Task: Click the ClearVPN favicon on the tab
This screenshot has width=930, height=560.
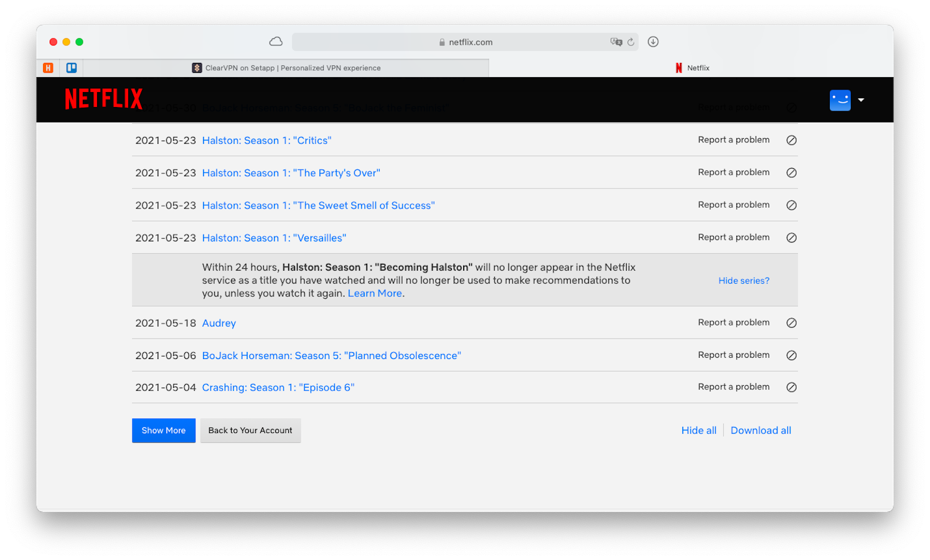Action: click(197, 67)
